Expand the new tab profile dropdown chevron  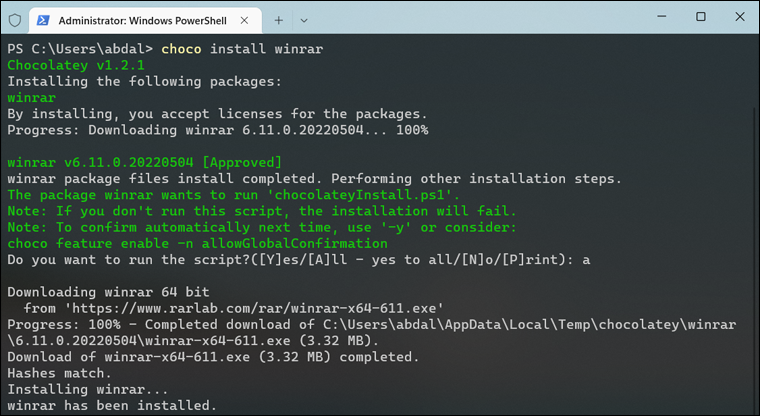305,19
